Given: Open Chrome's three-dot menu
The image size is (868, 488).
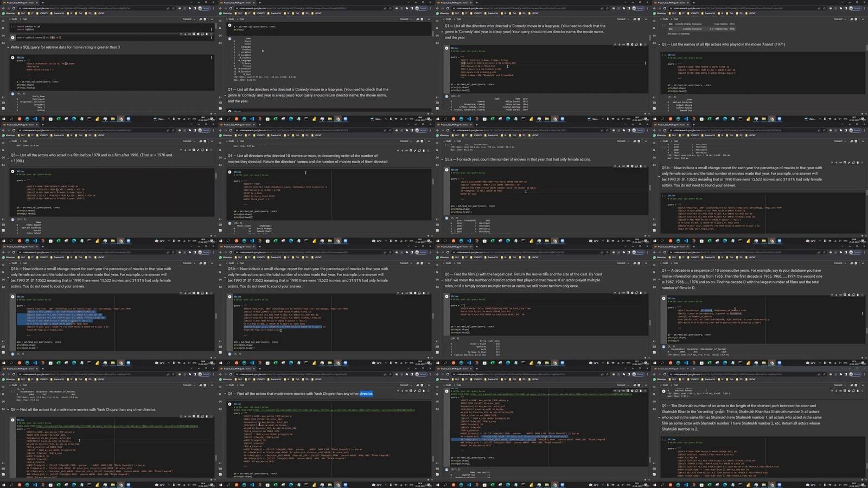Looking at the screenshot, I should pyautogui.click(x=213, y=8).
